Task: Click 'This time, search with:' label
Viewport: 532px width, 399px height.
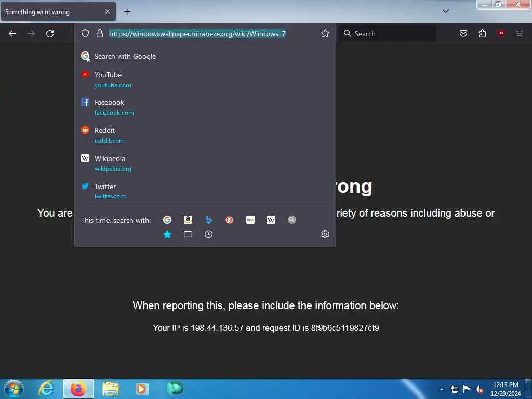Action: click(x=116, y=220)
